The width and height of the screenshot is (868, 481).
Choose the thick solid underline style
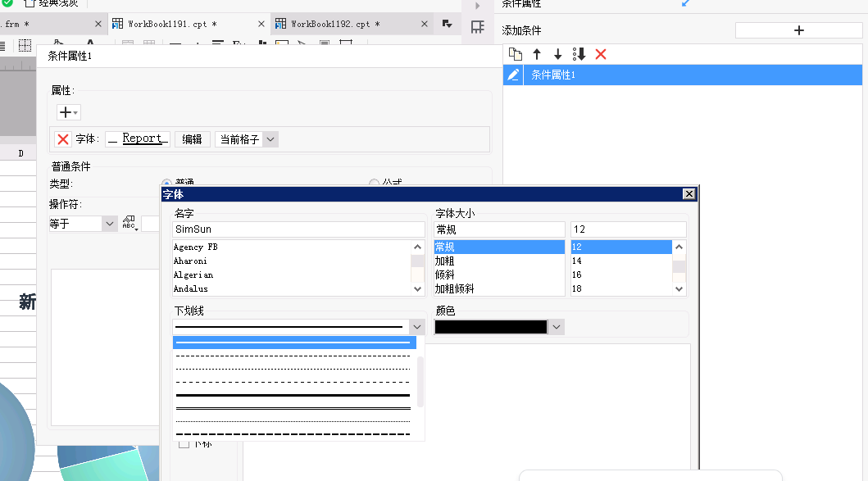(293, 395)
